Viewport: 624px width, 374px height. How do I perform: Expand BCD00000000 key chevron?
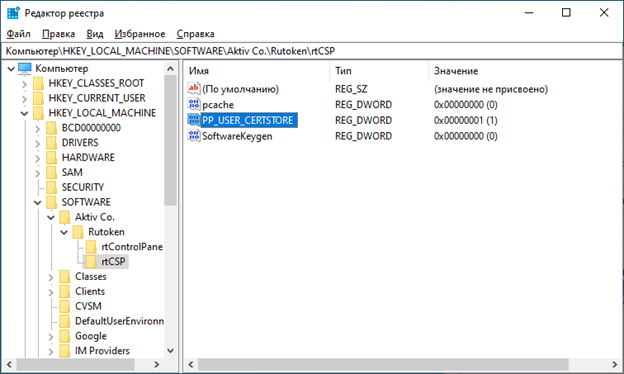coord(37,129)
